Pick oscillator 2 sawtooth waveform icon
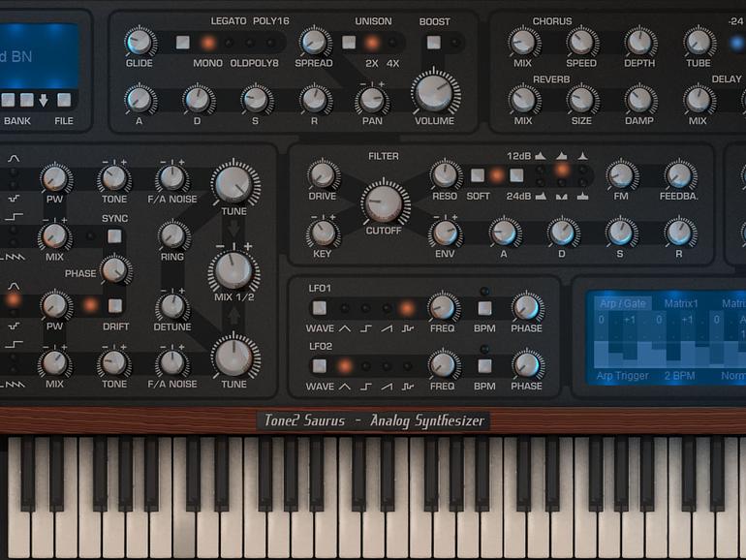 coord(14,385)
